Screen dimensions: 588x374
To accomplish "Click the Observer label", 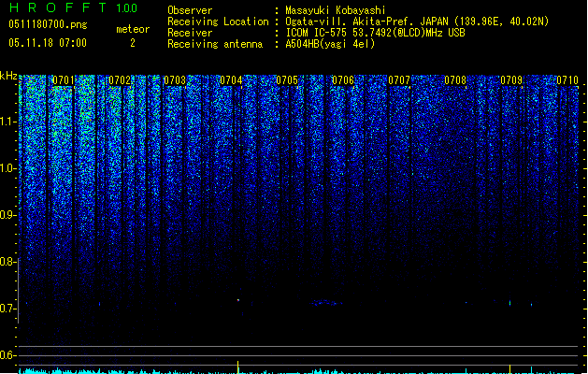I will [x=190, y=10].
